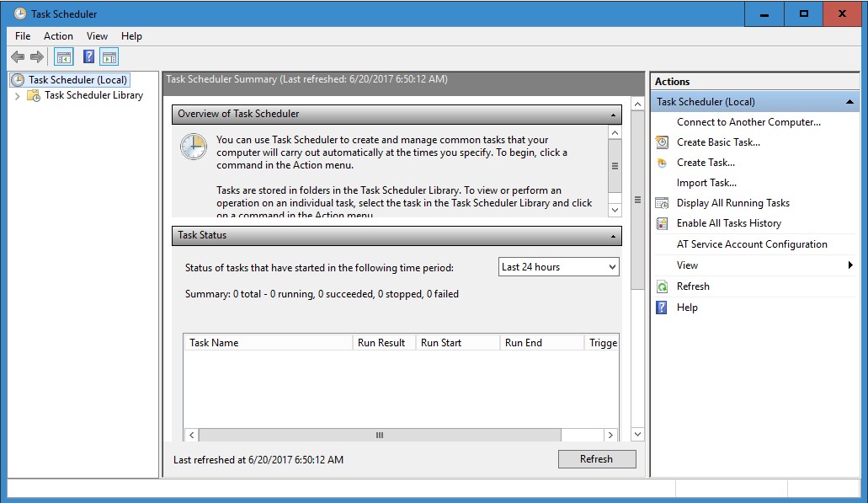Image resolution: width=868 pixels, height=503 pixels.
Task: Toggle the console tree visibility toolbar icon
Action: 63,56
